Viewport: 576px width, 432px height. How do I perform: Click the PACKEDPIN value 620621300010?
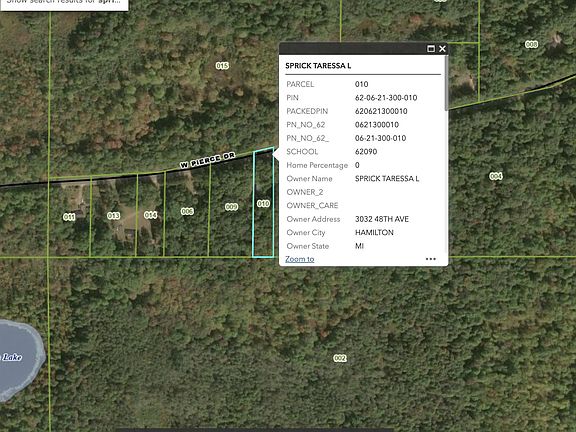click(381, 111)
